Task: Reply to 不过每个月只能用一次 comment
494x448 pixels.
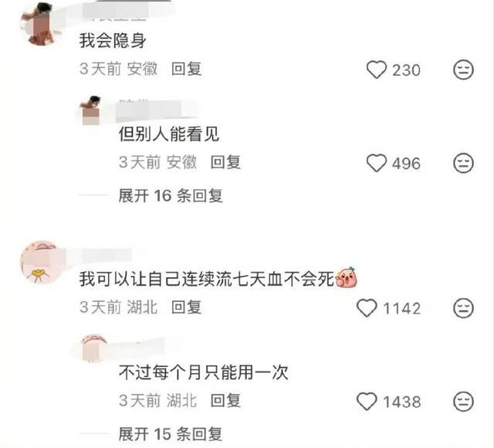Action: [225, 401]
